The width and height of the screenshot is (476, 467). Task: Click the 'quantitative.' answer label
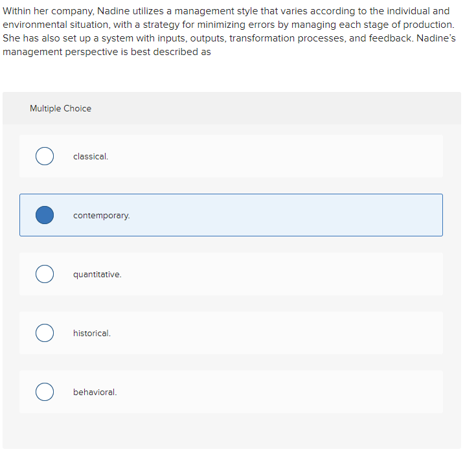[97, 275]
